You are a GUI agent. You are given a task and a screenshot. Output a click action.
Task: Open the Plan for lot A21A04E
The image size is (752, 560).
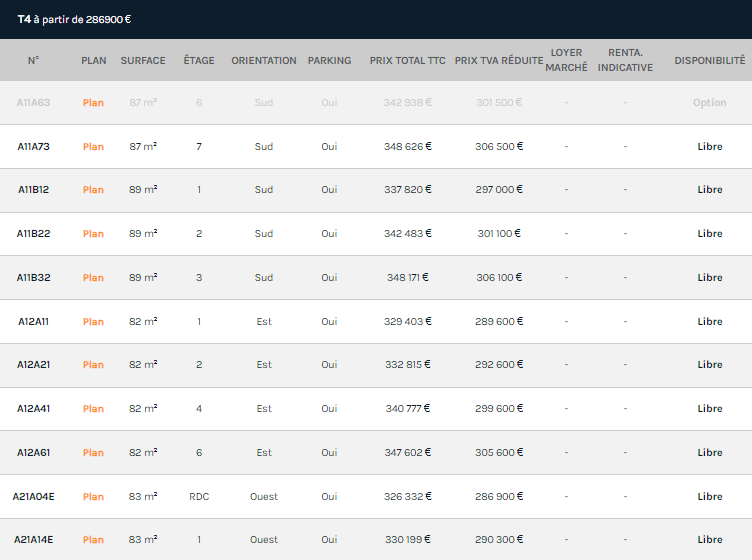93,497
